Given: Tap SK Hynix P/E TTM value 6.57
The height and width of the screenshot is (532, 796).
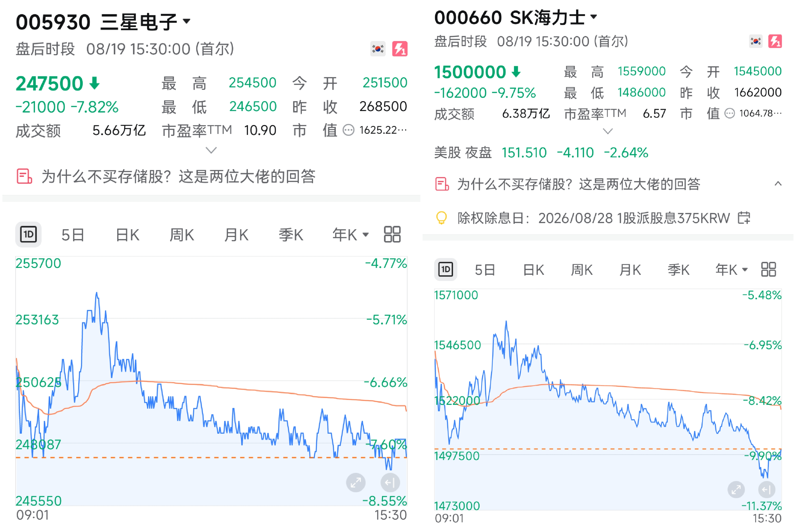Looking at the screenshot, I should coord(654,114).
